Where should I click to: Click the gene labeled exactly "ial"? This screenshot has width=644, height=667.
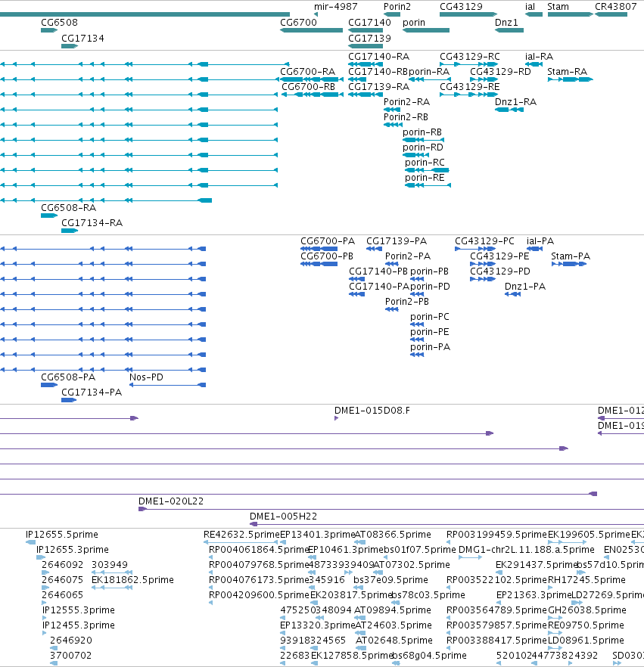530,7
